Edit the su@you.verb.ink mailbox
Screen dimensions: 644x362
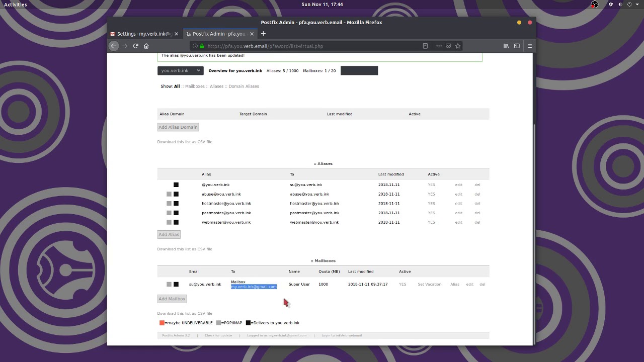pyautogui.click(x=469, y=284)
